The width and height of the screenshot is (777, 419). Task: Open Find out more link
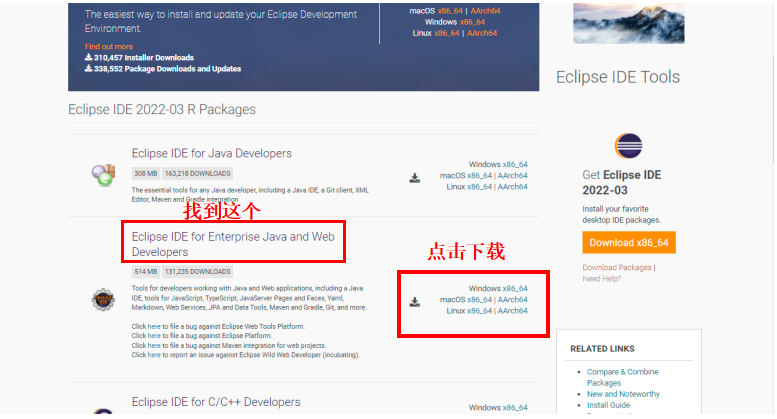(x=109, y=47)
